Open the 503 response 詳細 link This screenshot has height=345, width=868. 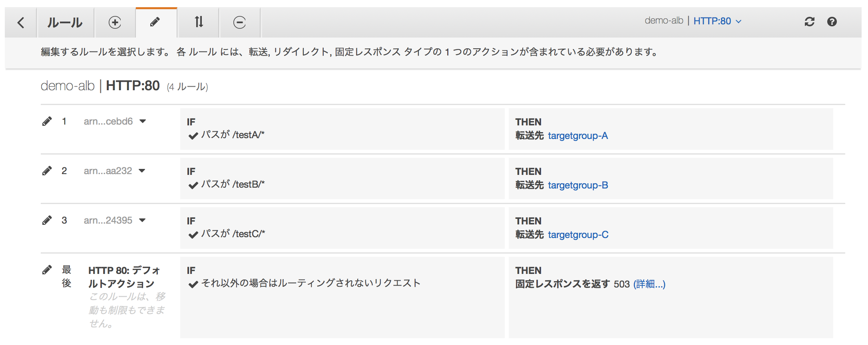(649, 284)
